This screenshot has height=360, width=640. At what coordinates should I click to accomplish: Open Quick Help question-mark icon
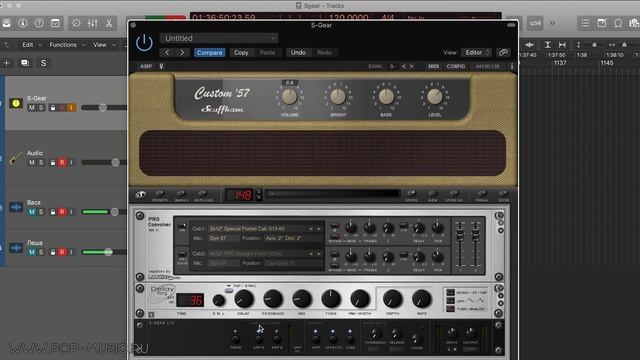[39, 23]
